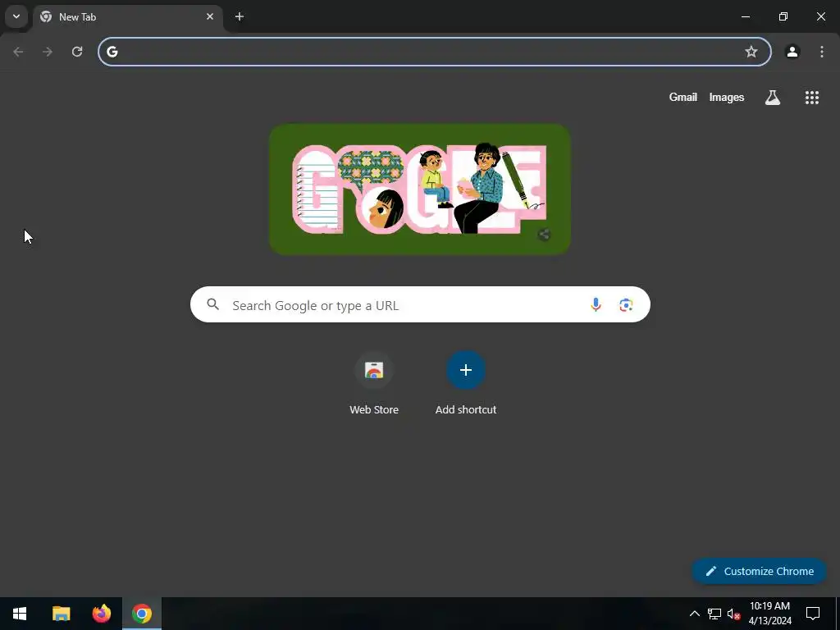Go back with the back arrow
This screenshot has height=630, width=840.
18,52
